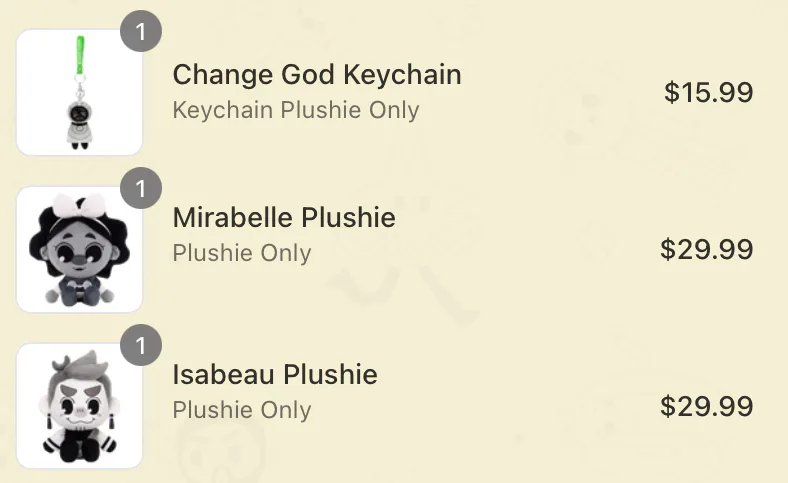Open the Change God Keychain product thumbnail
Screen dimensions: 788x483
pos(79,92)
